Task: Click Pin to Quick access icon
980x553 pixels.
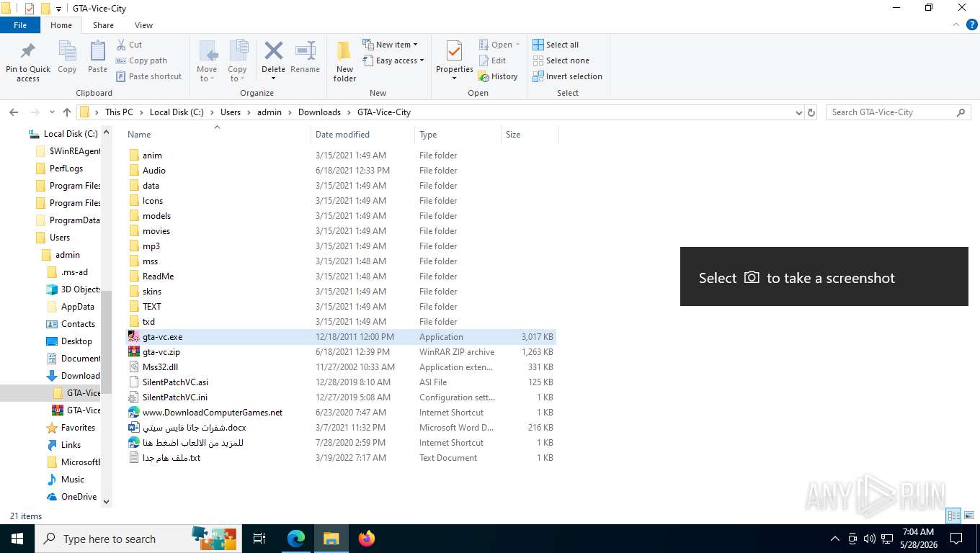Action: tap(28, 52)
